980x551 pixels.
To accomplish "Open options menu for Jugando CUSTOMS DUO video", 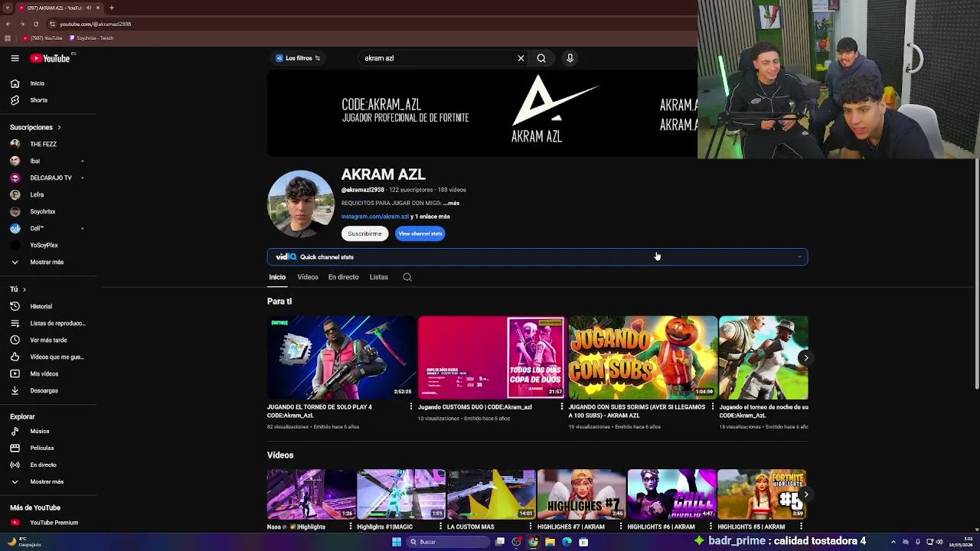I will [x=561, y=406].
